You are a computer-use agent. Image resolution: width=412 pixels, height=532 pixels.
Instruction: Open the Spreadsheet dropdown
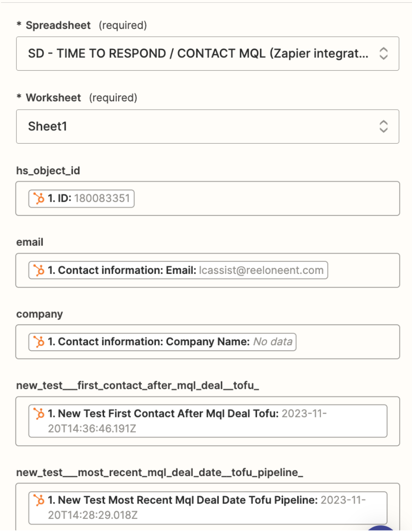click(197, 54)
